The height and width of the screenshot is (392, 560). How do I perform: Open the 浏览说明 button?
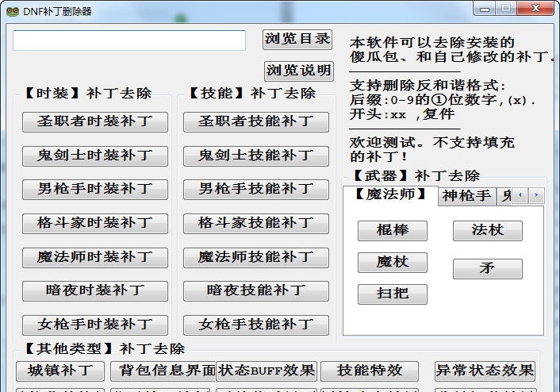(299, 71)
